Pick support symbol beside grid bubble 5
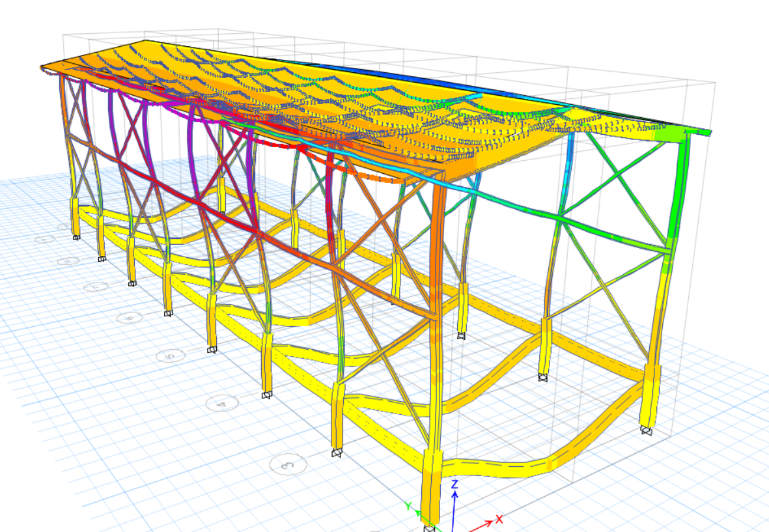Screen dimensions: 769x532 point(211,350)
